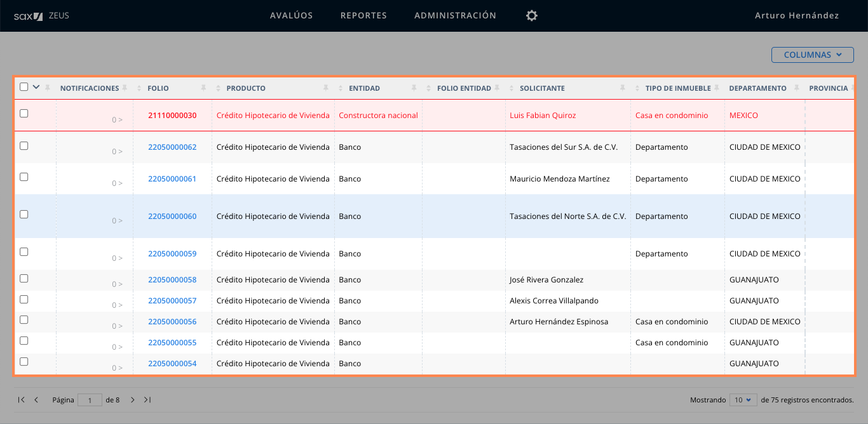
Task: Go to the next page of results
Action: click(x=132, y=400)
